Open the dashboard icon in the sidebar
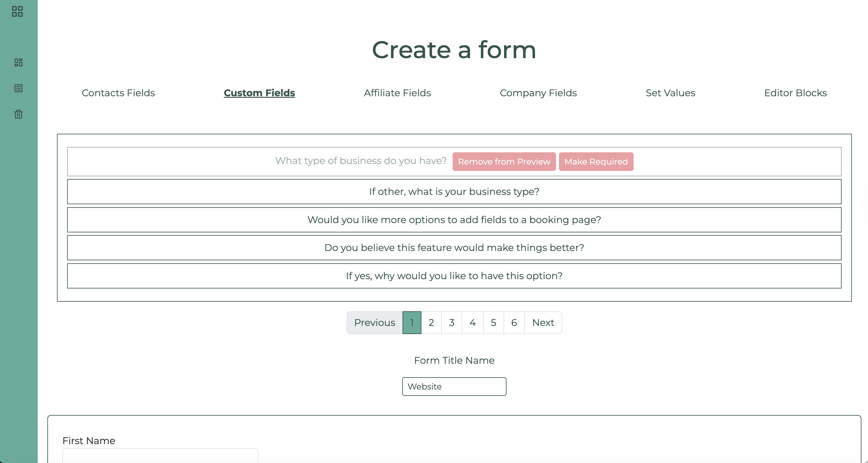 [19, 62]
